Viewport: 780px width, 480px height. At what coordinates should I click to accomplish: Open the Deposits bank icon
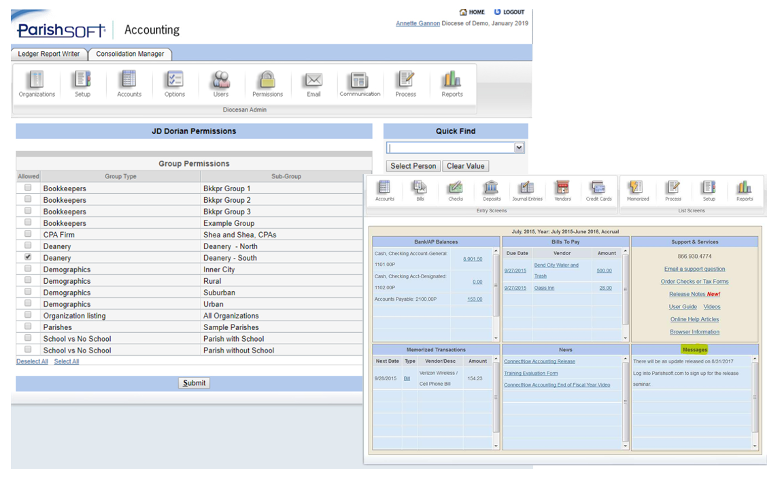coord(491,191)
